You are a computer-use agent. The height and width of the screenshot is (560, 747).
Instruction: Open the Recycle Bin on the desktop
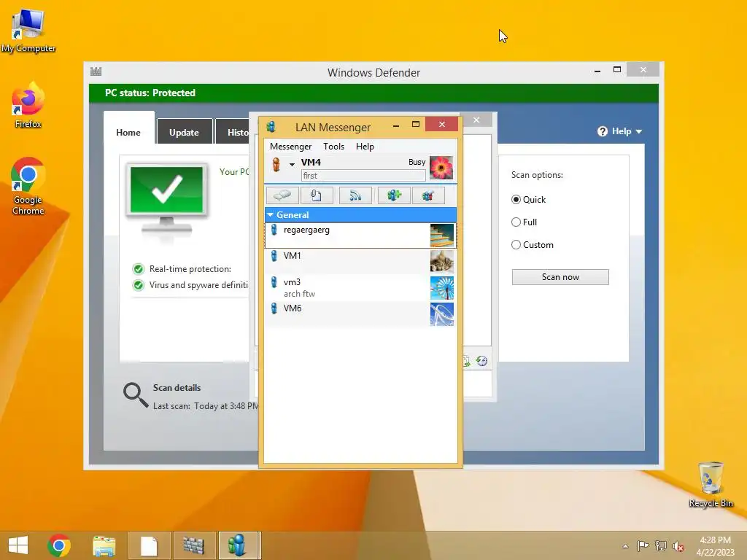click(x=711, y=485)
